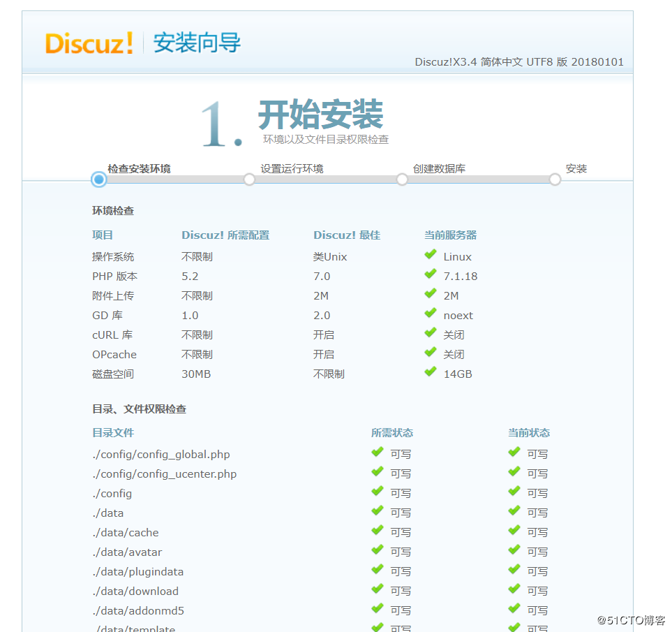
Task: Click the 设置运行环境 step circle
Action: point(249,179)
